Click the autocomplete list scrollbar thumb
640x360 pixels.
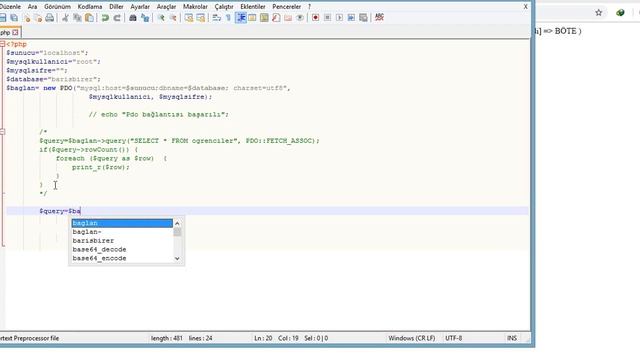pos(177,232)
